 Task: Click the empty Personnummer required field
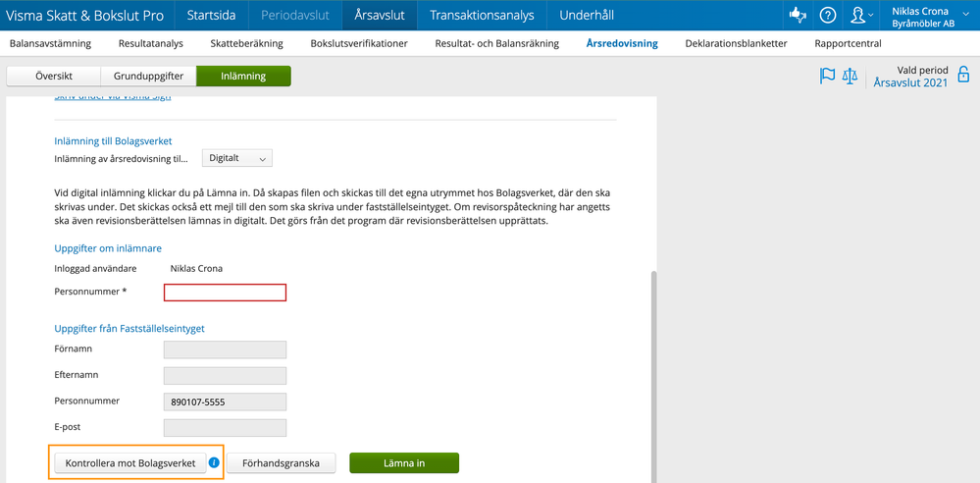click(x=225, y=293)
